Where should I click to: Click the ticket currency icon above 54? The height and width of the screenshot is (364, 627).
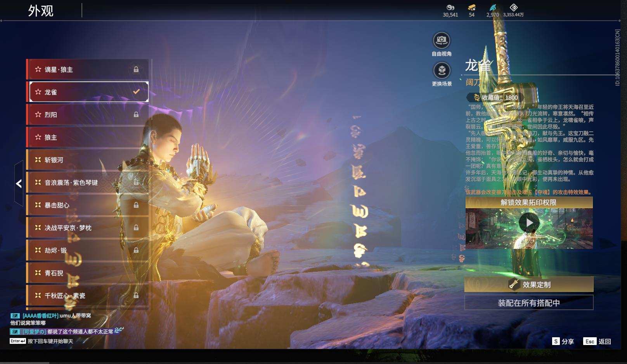pos(472,7)
